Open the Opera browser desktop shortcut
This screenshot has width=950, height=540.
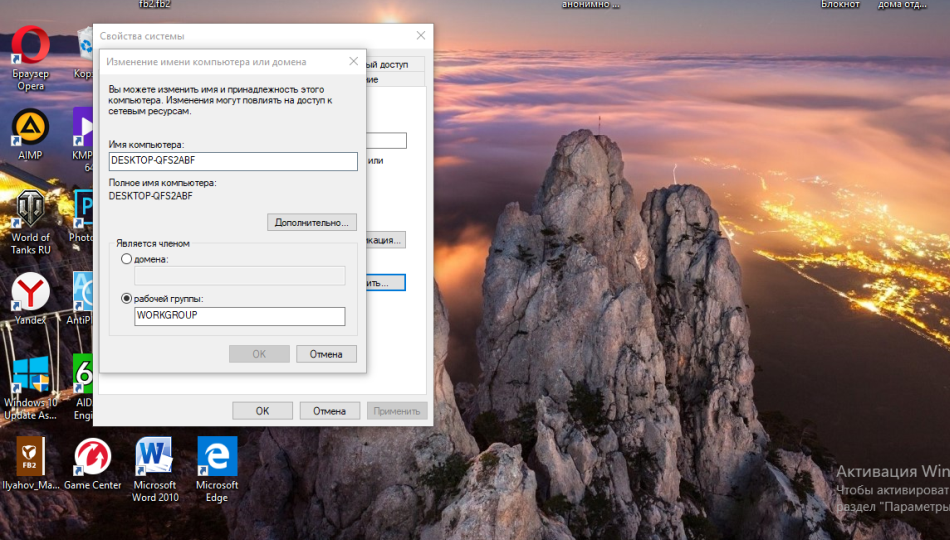pos(30,48)
